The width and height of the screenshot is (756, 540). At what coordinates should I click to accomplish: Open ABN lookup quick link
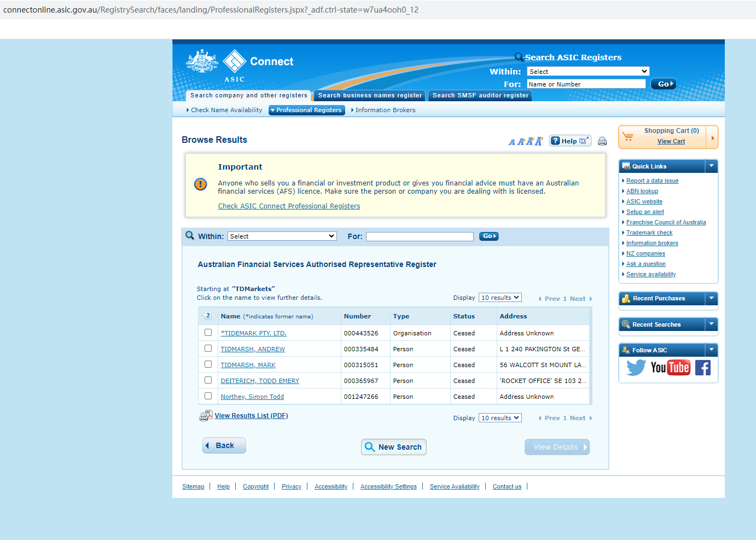pos(642,191)
